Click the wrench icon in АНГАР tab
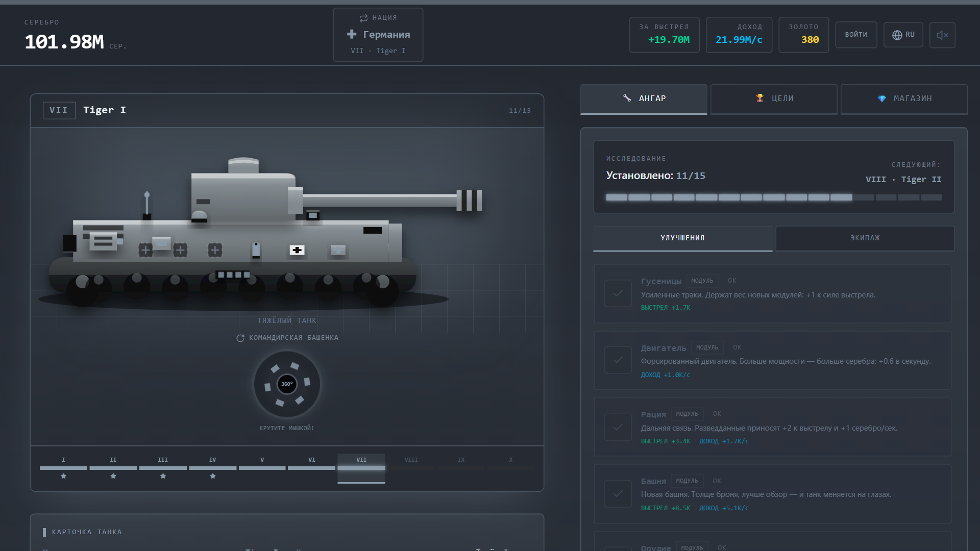This screenshot has height=551, width=980. click(x=627, y=98)
